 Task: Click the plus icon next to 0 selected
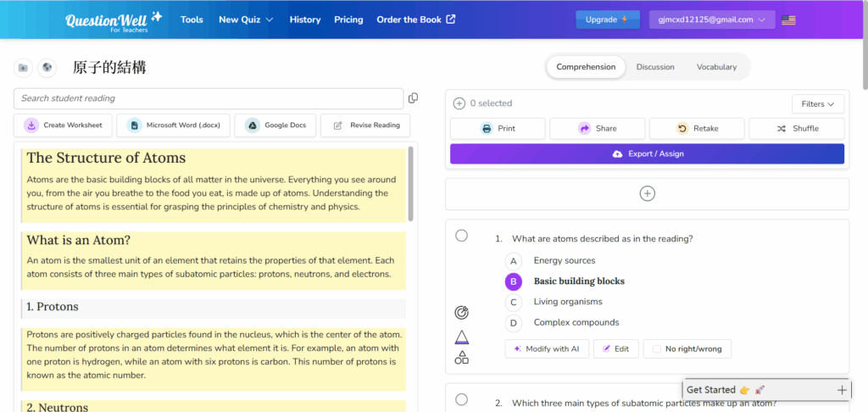[x=459, y=103]
